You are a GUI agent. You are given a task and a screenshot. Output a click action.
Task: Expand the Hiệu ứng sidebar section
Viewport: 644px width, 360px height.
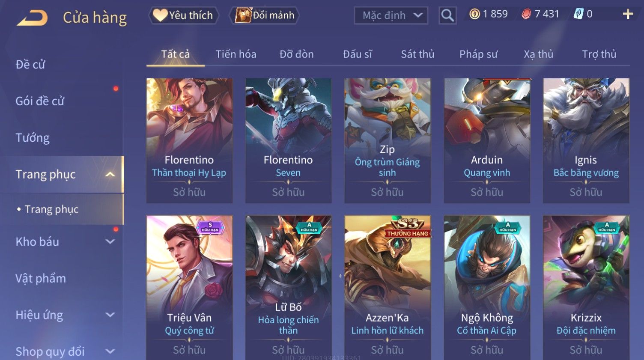(x=110, y=315)
